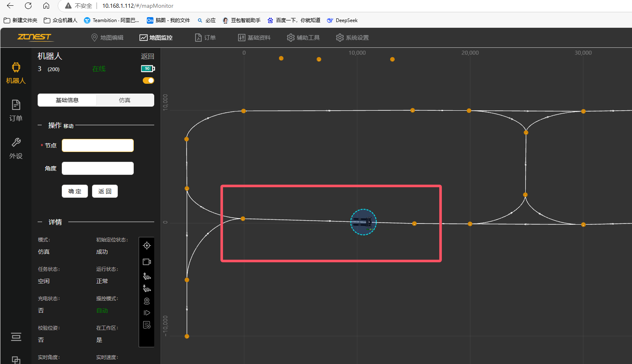Click the robot battery level indicator
The height and width of the screenshot is (364, 632).
click(148, 69)
